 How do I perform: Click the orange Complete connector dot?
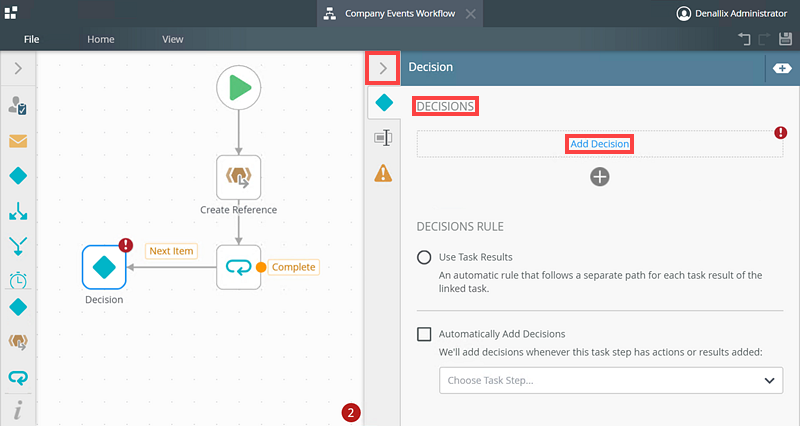point(261,267)
